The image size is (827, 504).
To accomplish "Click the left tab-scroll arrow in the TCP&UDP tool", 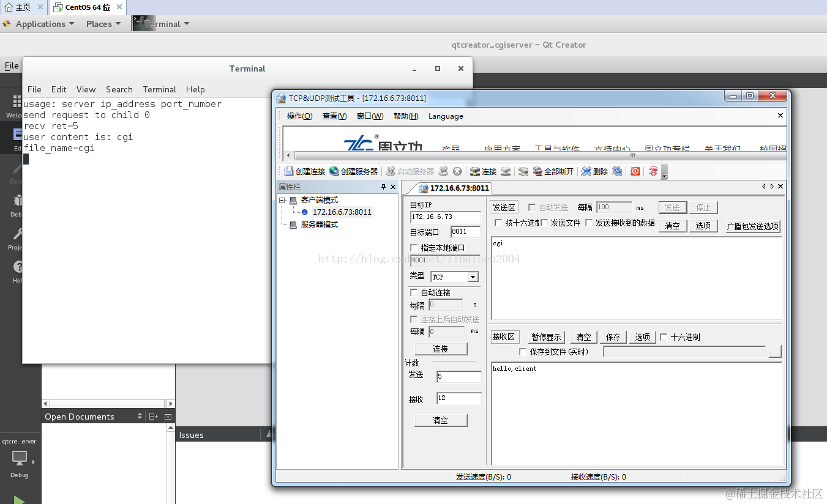I will (x=764, y=187).
